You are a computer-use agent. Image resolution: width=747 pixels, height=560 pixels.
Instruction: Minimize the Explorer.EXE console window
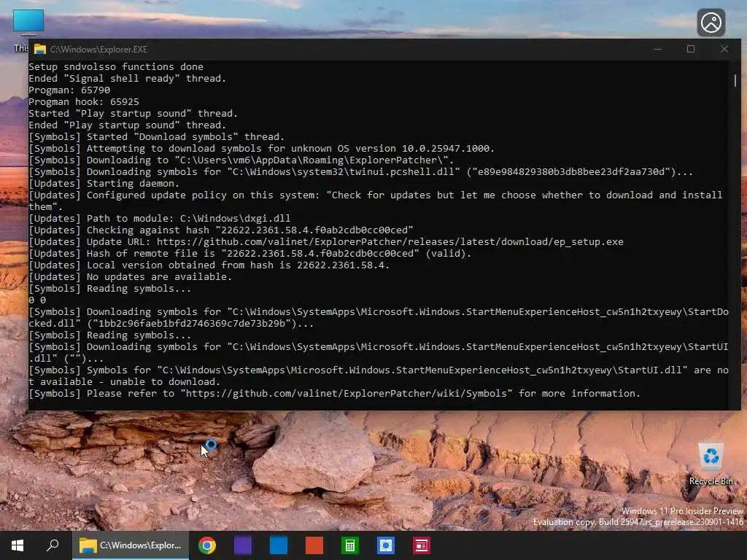tap(658, 49)
